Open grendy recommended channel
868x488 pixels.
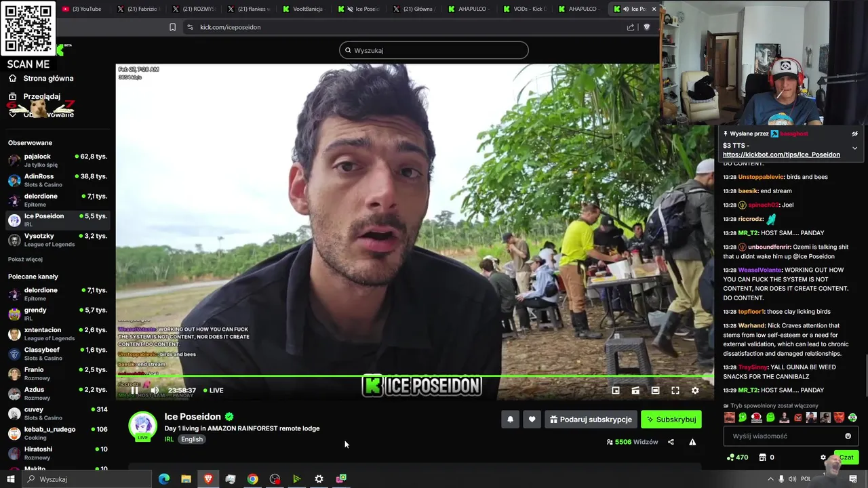point(58,314)
